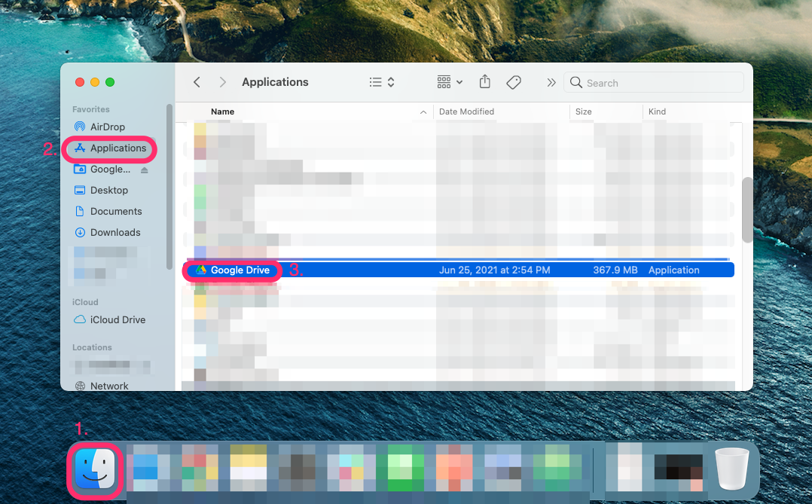This screenshot has height=504, width=812.
Task: Open the Trash in the Dock
Action: pyautogui.click(x=731, y=469)
